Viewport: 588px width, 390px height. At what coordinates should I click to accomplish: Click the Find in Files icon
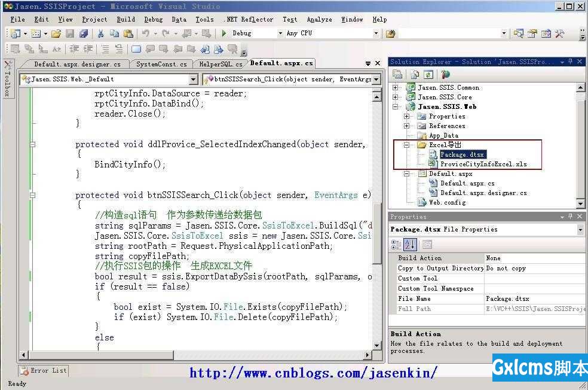pyautogui.click(x=390, y=33)
